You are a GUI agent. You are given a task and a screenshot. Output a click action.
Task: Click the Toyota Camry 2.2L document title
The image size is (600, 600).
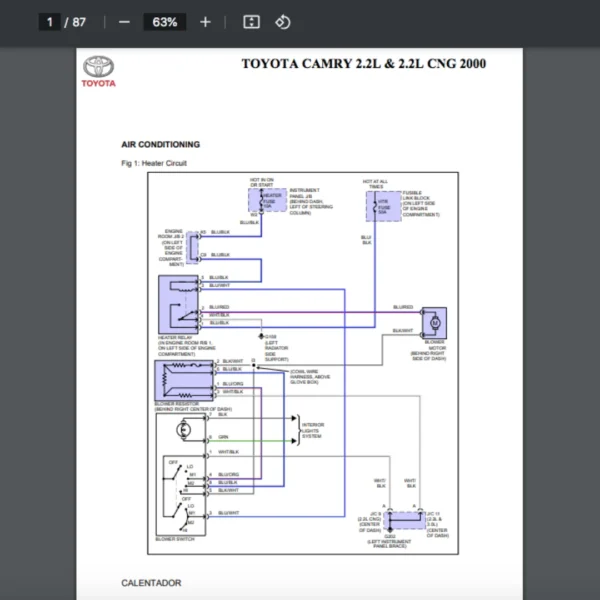click(x=364, y=64)
